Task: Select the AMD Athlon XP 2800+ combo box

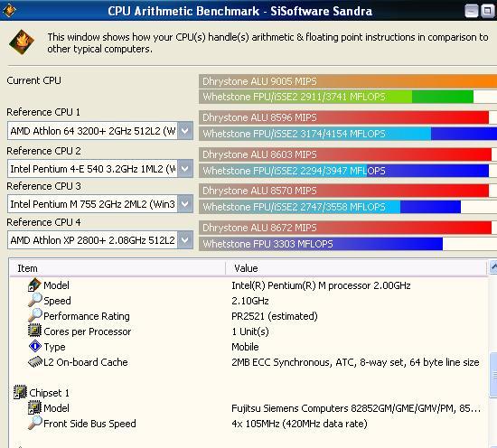Action: coord(99,240)
